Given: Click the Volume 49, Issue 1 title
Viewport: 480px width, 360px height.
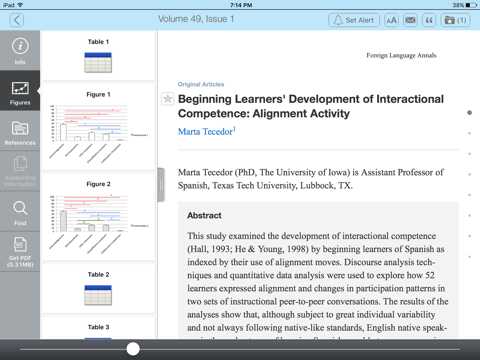Looking at the screenshot, I should (196, 19).
